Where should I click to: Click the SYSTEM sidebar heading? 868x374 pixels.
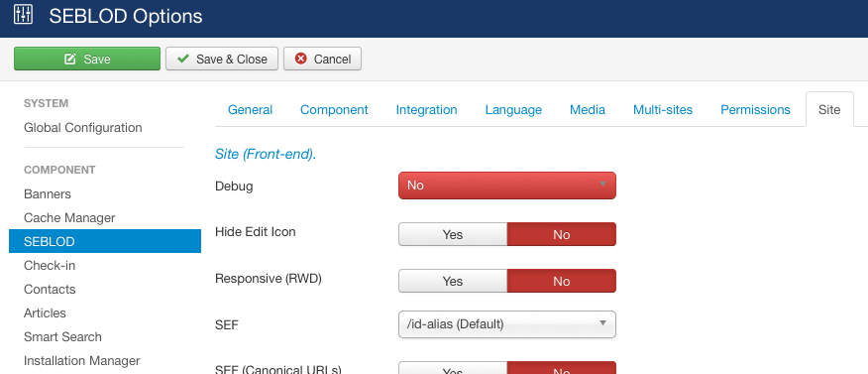[x=46, y=103]
